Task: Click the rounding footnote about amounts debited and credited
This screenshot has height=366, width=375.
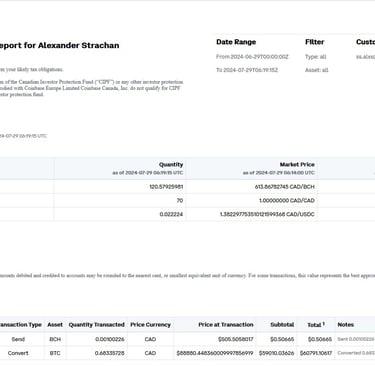Action: (187, 276)
